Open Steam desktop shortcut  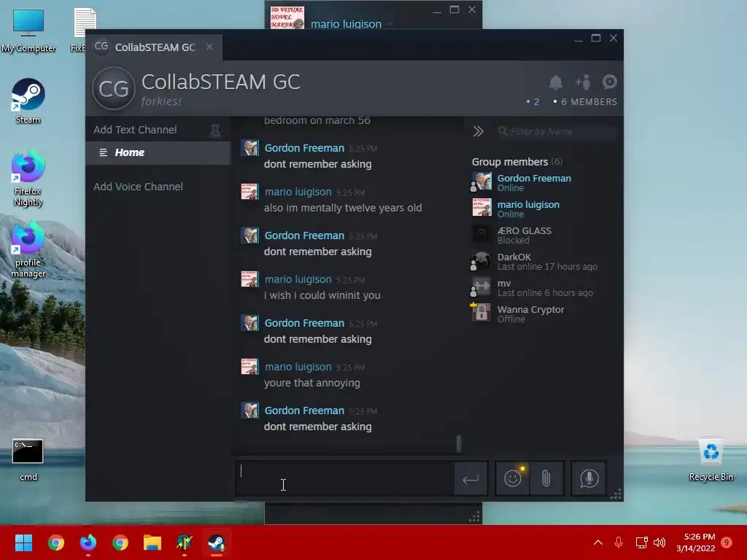point(28,101)
